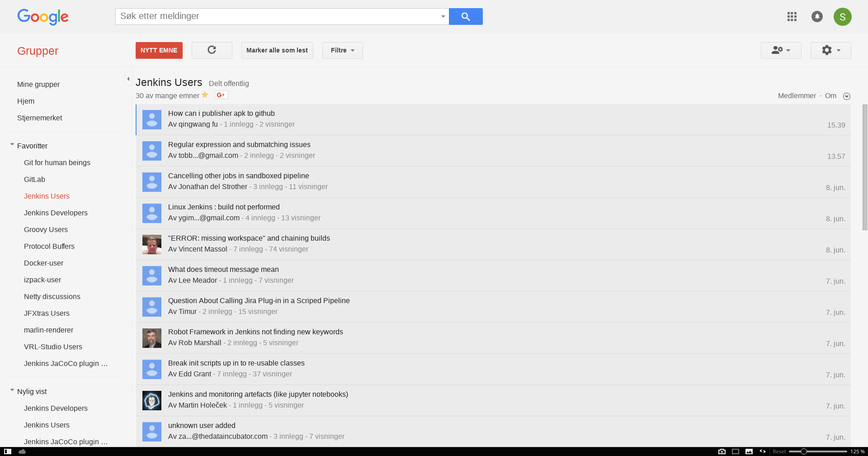The height and width of the screenshot is (456, 868).
Task: Open the account avatar S
Action: click(843, 17)
